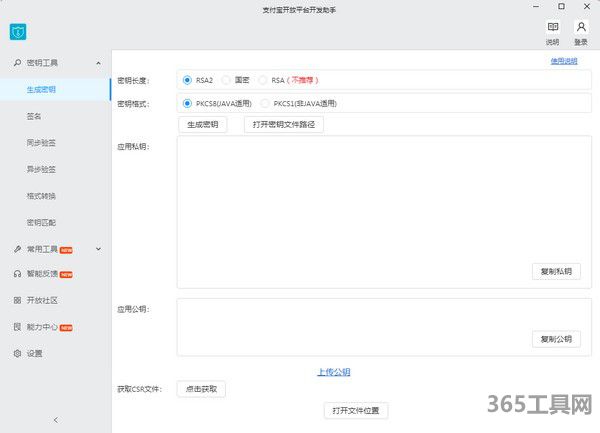Image resolution: width=600 pixels, height=433 pixels.
Task: Collapse the sidebar with bottom arrow
Action: (x=55, y=420)
